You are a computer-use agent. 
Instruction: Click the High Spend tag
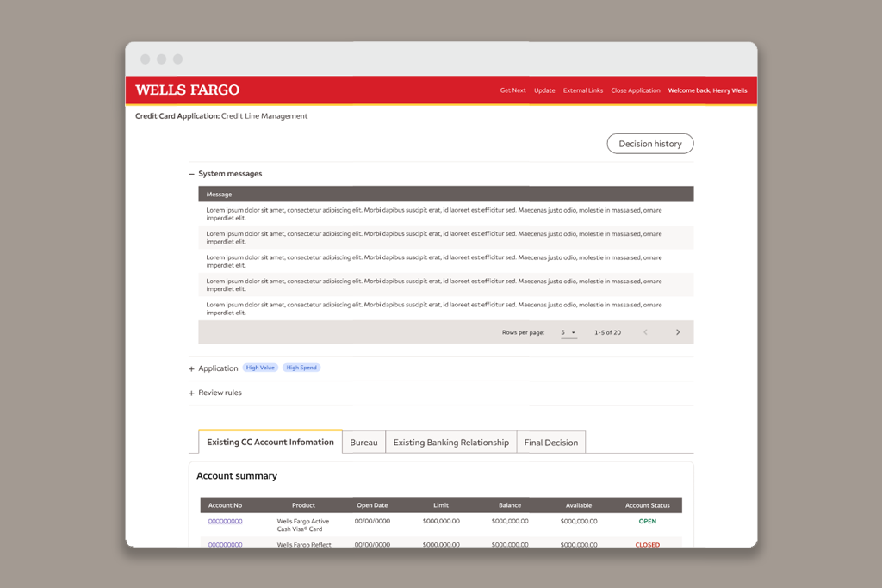pyautogui.click(x=301, y=368)
